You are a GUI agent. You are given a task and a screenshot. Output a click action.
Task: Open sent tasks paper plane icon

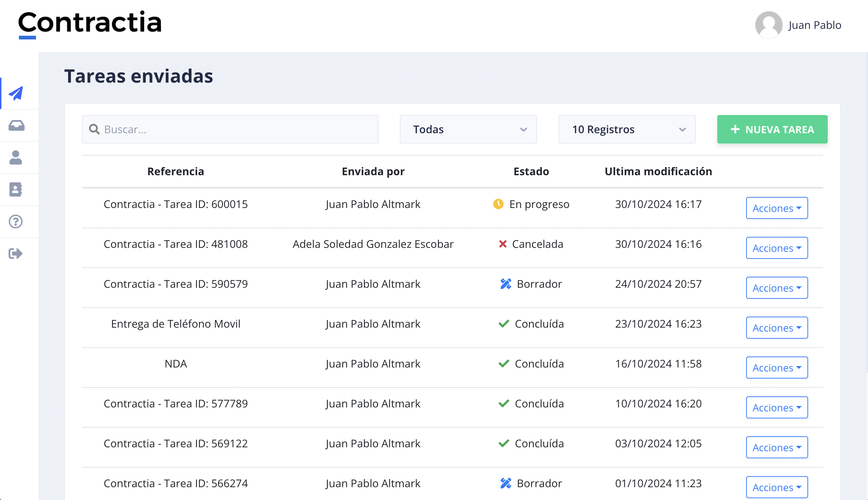point(16,93)
